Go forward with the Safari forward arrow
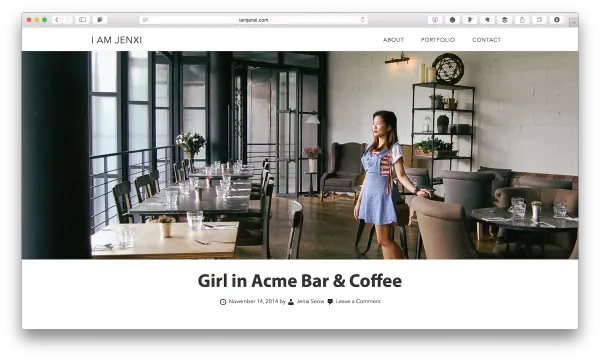This screenshot has width=600, height=360. 67,20
